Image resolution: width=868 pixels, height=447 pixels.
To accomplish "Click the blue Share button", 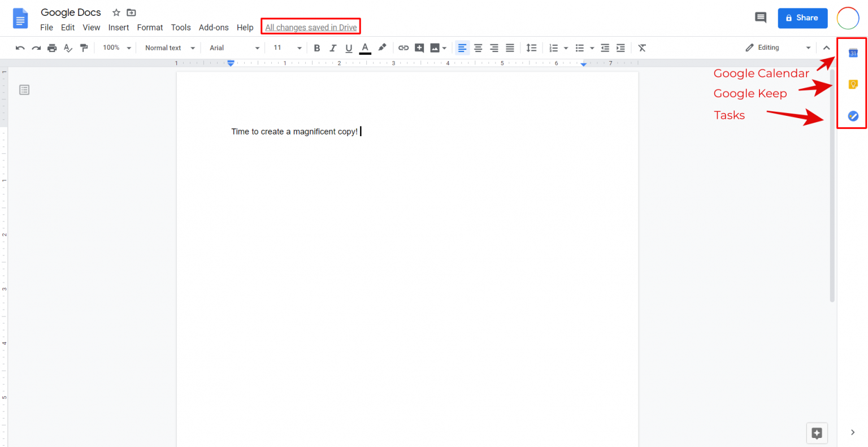I will click(802, 18).
